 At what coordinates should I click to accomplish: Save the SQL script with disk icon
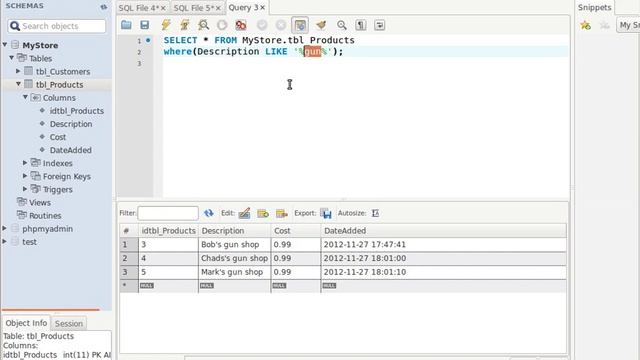coord(144,25)
